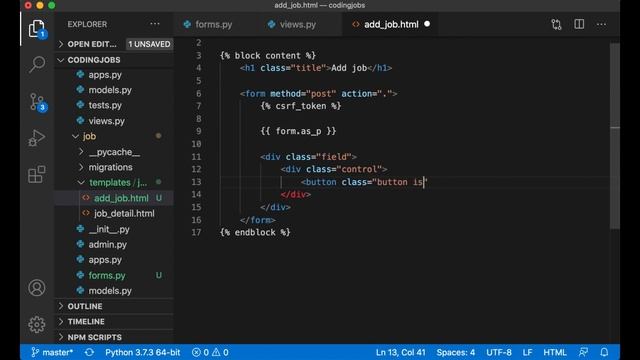Viewport: 640px width, 360px height.
Task: Change end of line sequence LF
Action: tap(527, 352)
